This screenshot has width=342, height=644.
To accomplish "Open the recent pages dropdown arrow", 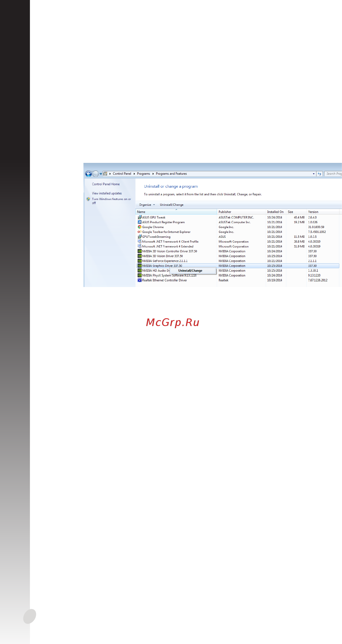I will pos(101,174).
